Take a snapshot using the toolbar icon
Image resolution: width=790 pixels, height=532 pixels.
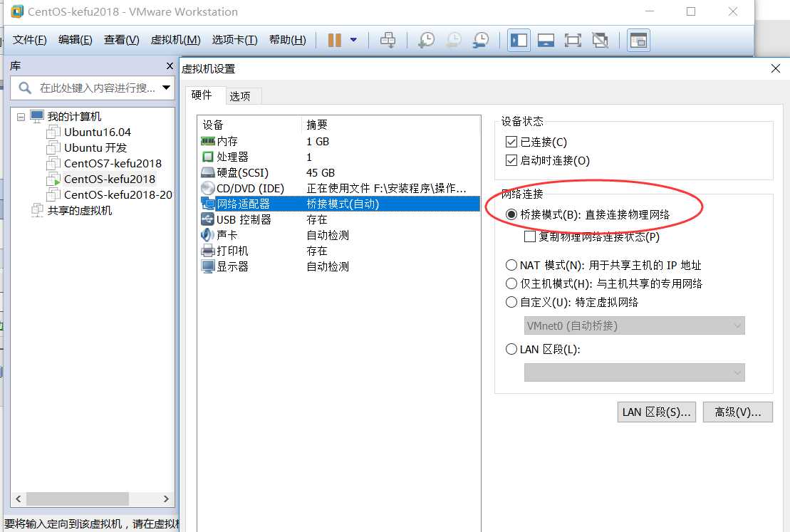click(426, 40)
